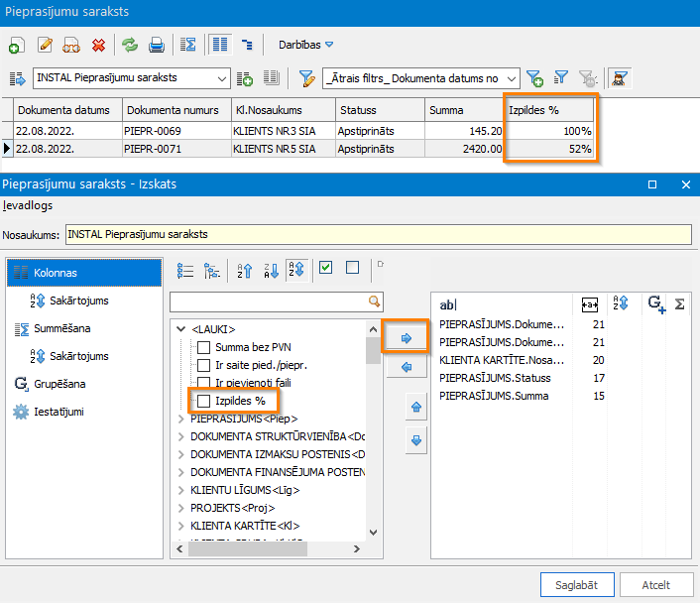Click left arrow to remove column
The image size is (700, 603).
tap(406, 366)
